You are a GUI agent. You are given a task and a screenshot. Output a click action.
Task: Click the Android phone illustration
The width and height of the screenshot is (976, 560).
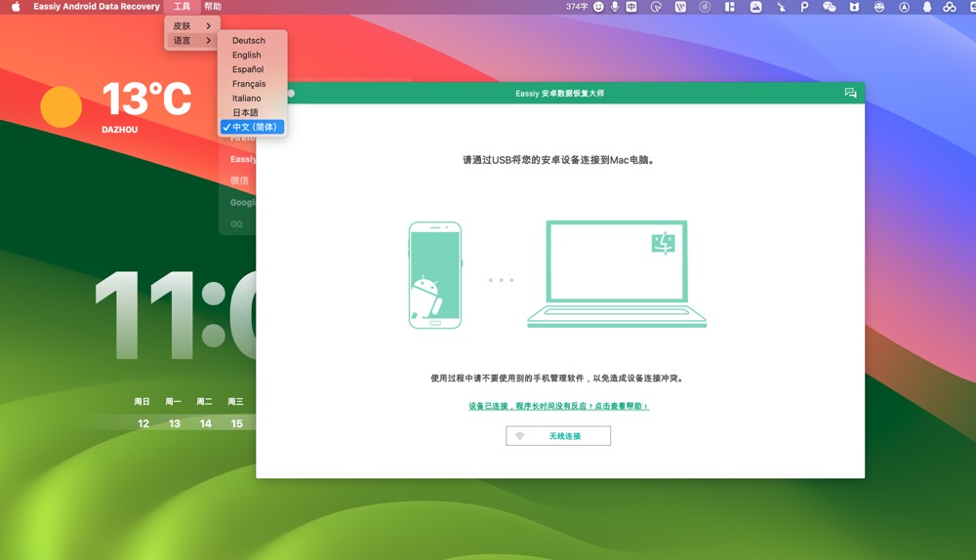click(435, 275)
